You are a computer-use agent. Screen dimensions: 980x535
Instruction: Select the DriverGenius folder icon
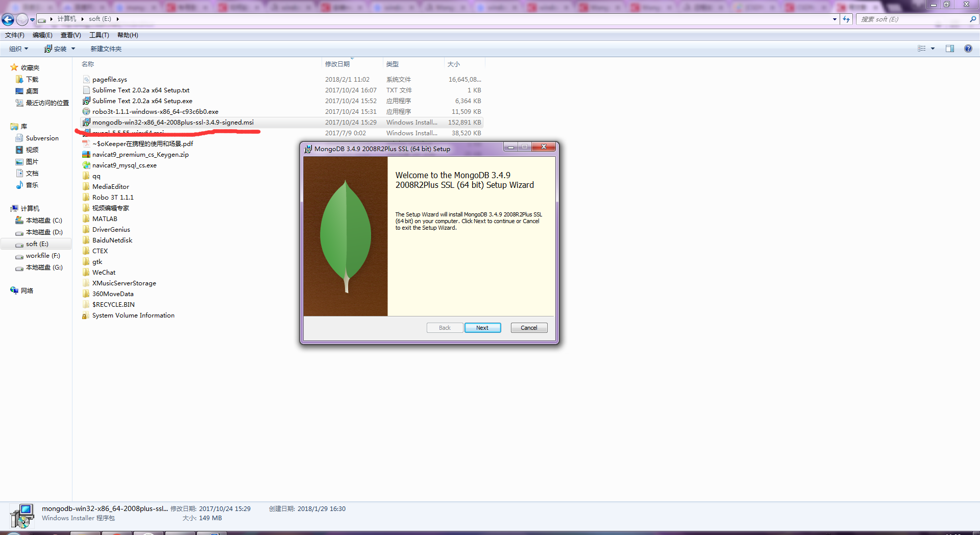(86, 230)
